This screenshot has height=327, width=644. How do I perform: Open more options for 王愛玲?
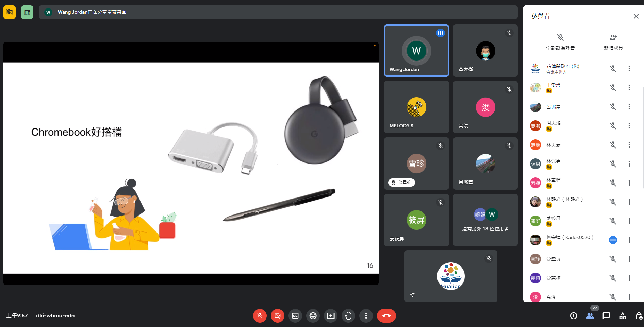629,88
